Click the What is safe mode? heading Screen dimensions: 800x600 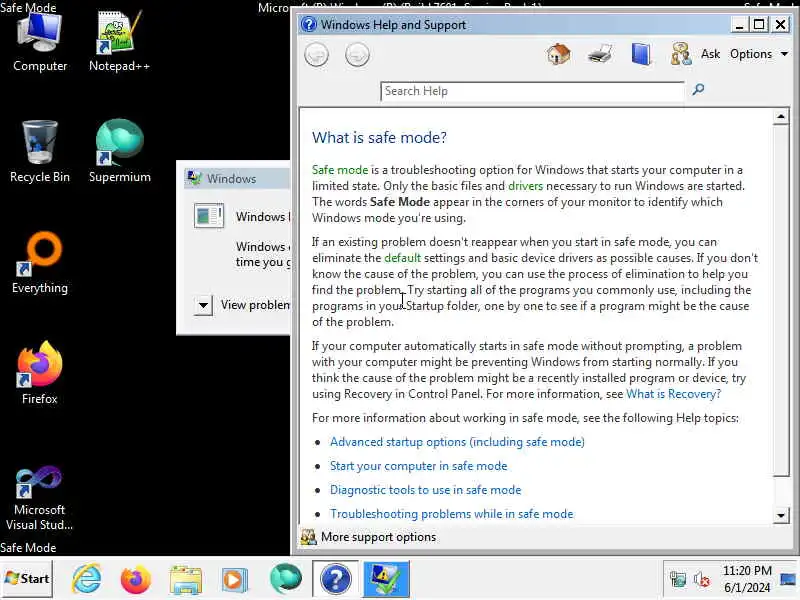tap(379, 137)
